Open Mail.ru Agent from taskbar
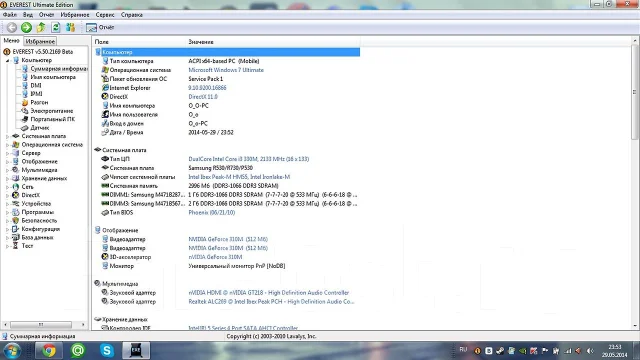Image resolution: width=640 pixels, height=360 pixels. (78, 351)
